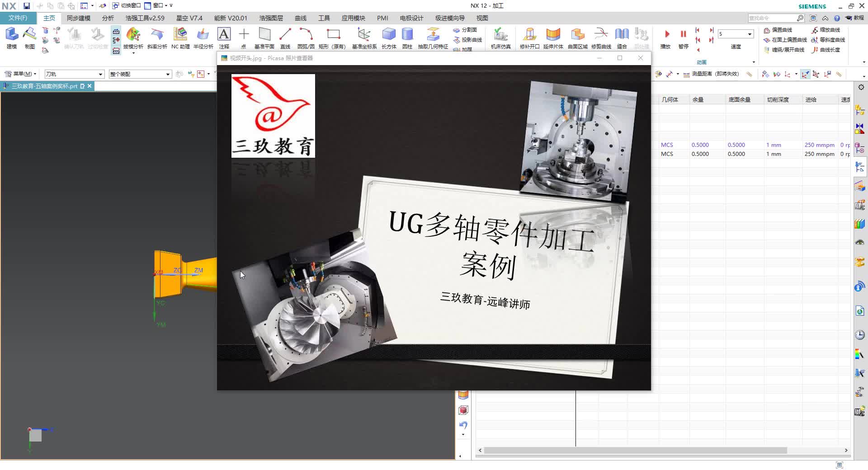868x470 pixels.
Task: Pause the animation with 暂停
Action: (684, 38)
